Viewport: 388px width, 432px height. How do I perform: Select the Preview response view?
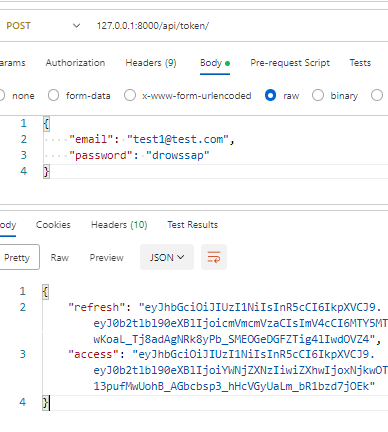106,257
